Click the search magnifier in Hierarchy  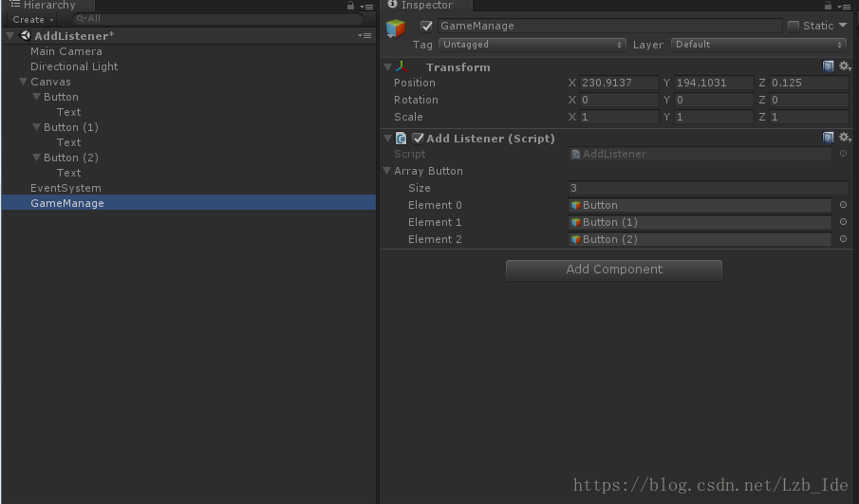point(81,19)
